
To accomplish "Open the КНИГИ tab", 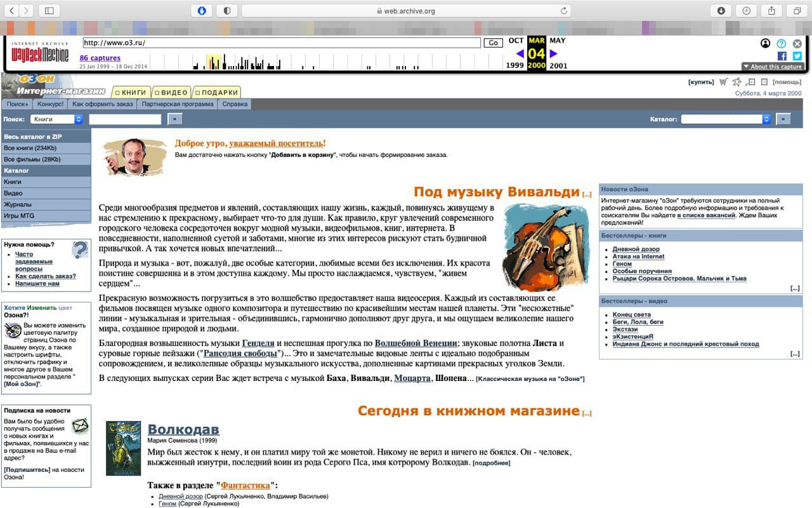I will pyautogui.click(x=131, y=92).
